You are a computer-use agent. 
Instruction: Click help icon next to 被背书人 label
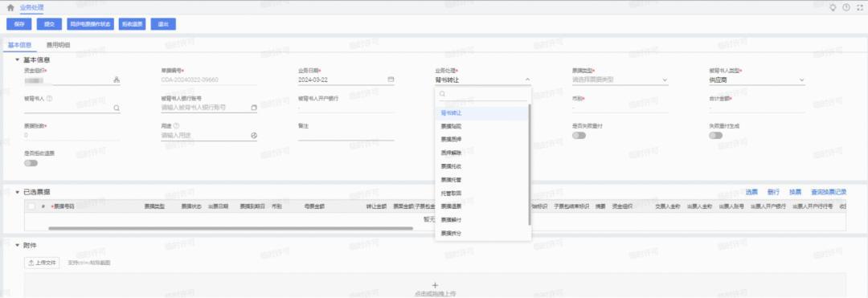click(x=50, y=99)
